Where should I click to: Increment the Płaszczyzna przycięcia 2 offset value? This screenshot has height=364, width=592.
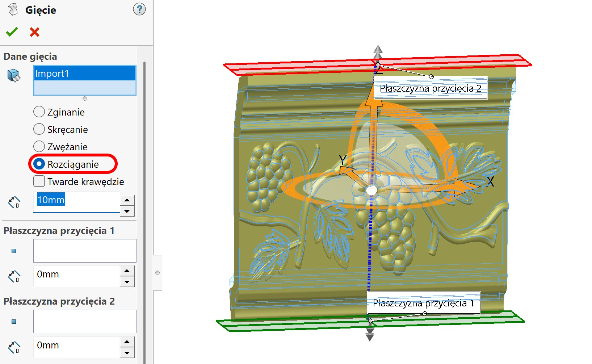click(127, 342)
